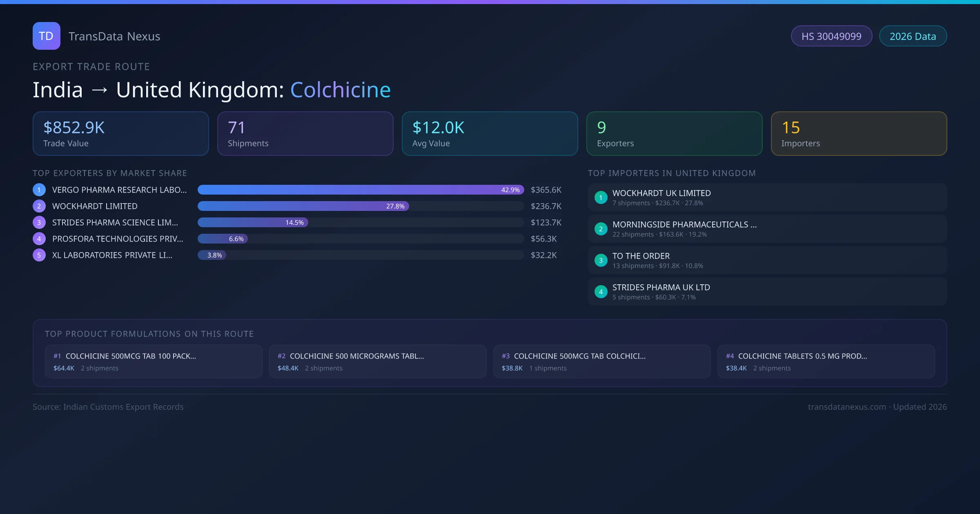Open the $852.9K Trade Value card
Screen dimensions: 980x514
pos(120,133)
